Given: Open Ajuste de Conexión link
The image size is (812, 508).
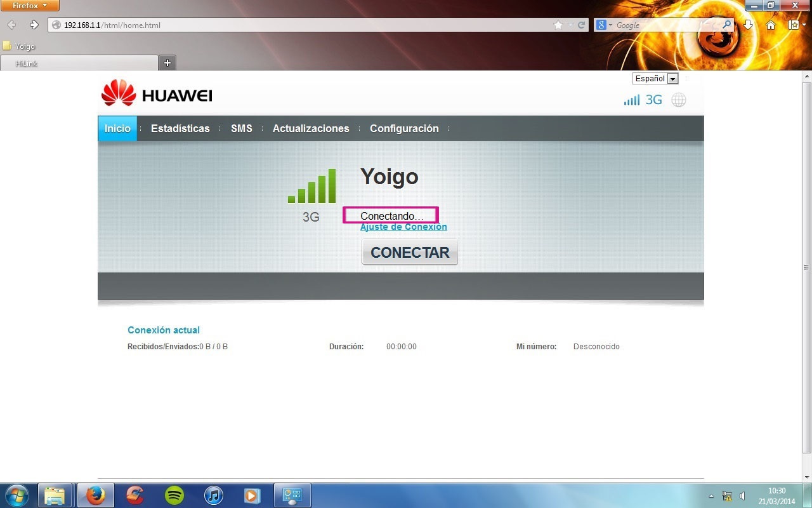Looking at the screenshot, I should (x=403, y=227).
